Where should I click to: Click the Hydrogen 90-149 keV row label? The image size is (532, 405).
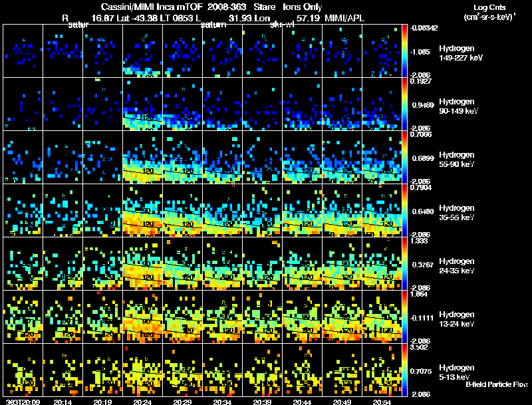[x=458, y=106]
